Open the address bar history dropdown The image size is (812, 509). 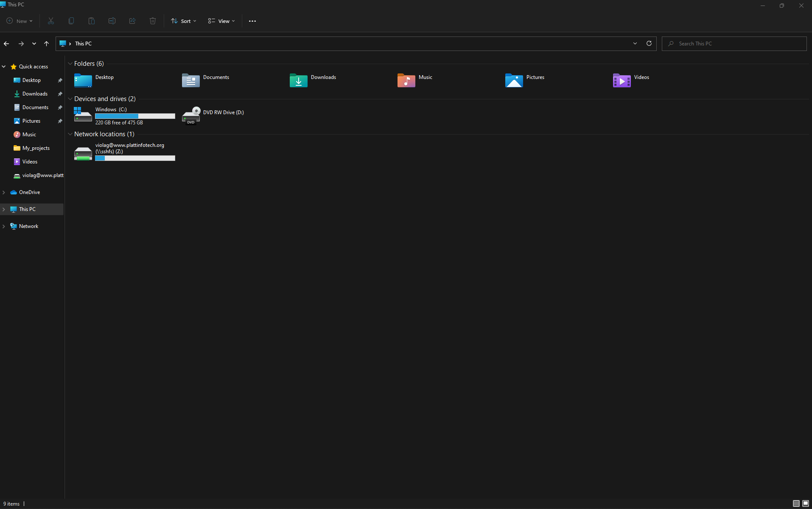coord(635,43)
